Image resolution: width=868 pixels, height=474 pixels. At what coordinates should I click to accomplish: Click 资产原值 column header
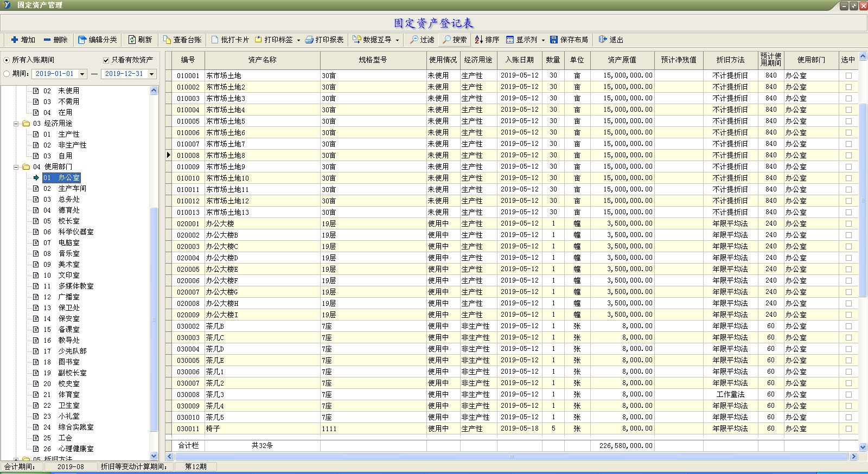622,60
